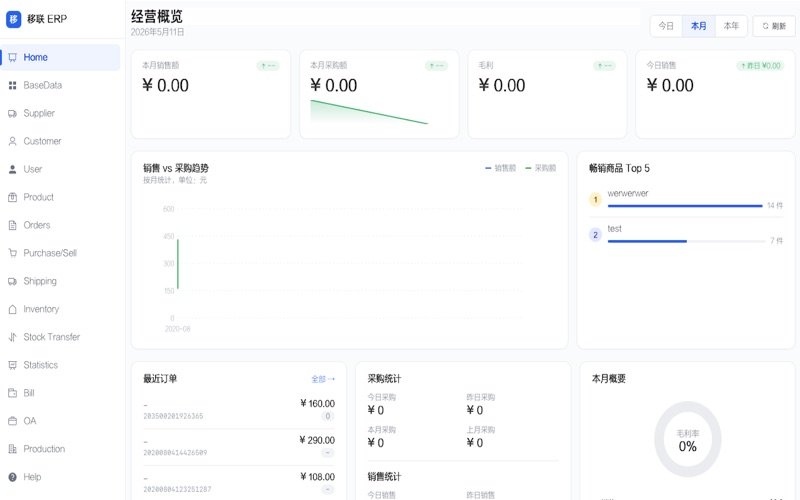This screenshot has width=800, height=500.
Task: Click the Production building icon
Action: point(12,449)
